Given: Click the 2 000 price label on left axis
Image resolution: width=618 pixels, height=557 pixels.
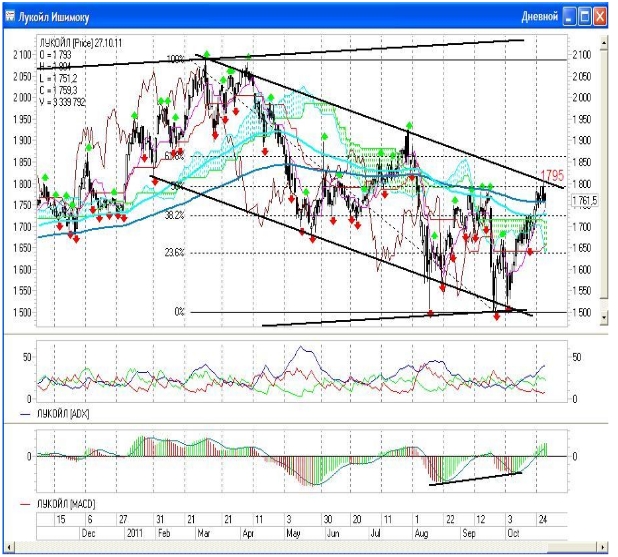Looking at the screenshot, I should click(x=22, y=97).
